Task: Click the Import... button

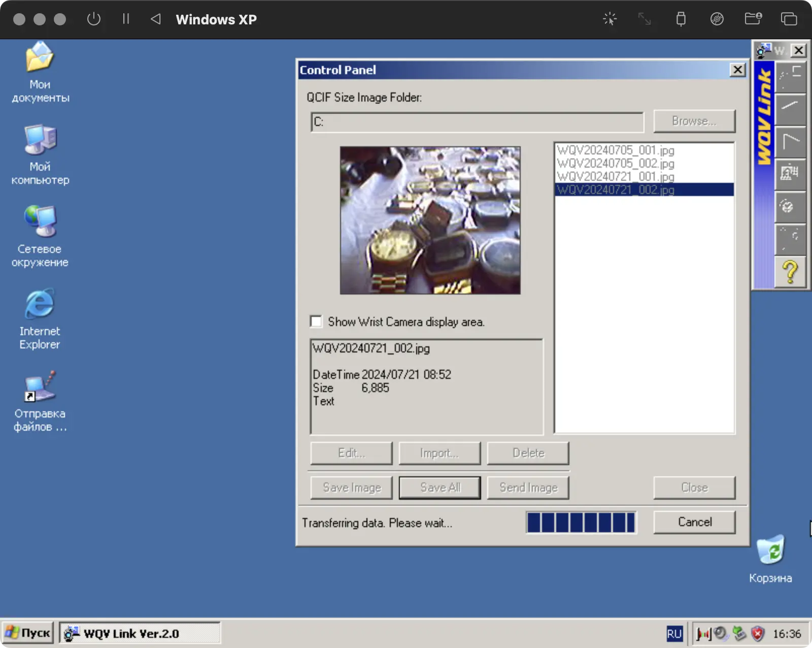Action: (440, 453)
